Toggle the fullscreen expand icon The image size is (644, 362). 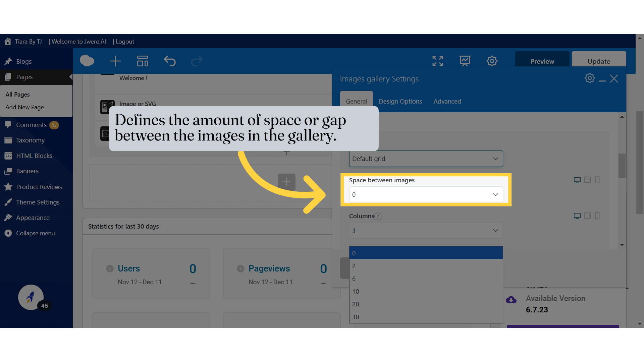[438, 61]
